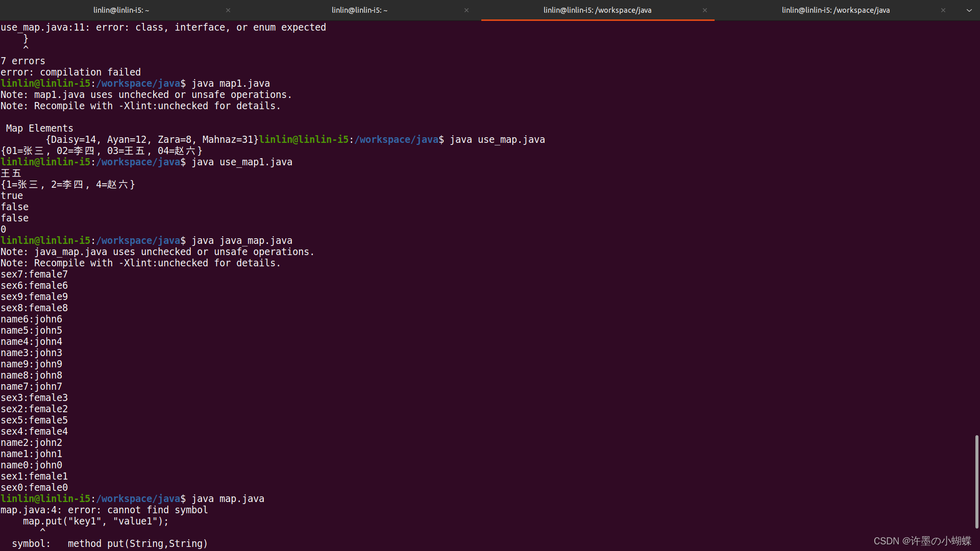Close the second home directory tab
This screenshot has width=980, height=551.
point(466,10)
